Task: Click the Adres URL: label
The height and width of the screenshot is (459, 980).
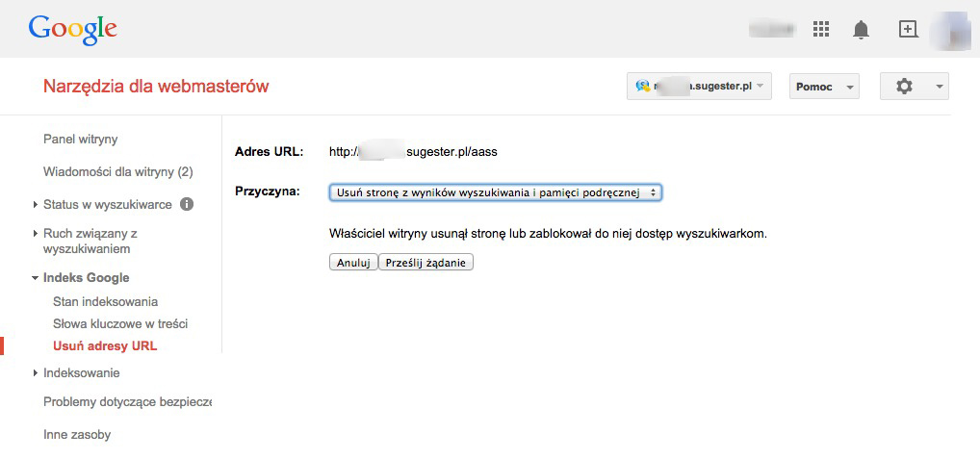Action: [269, 152]
